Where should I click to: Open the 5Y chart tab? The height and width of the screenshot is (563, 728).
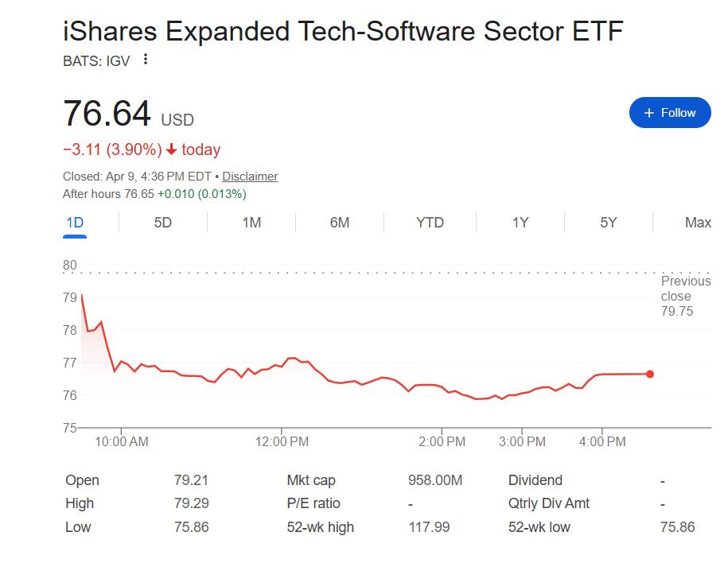(609, 223)
